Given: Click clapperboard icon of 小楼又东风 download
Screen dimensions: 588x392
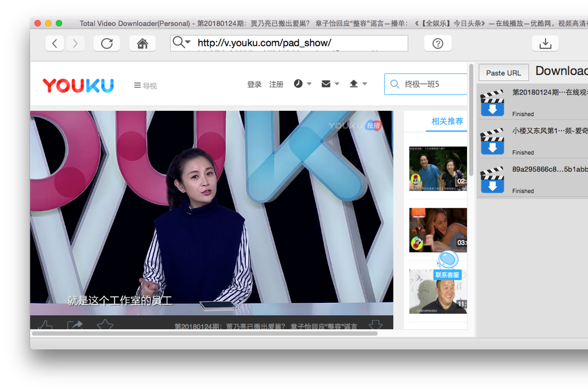Looking at the screenshot, I should (x=492, y=141).
